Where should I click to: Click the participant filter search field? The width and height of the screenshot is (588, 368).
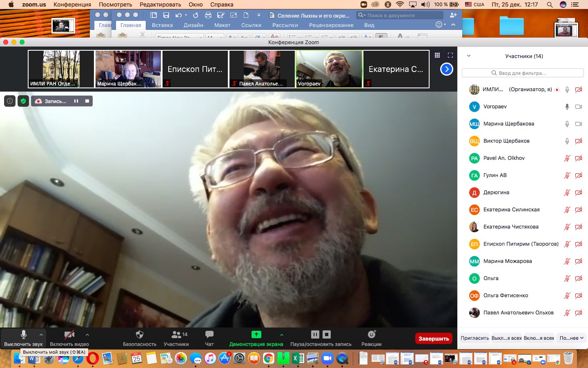(523, 73)
